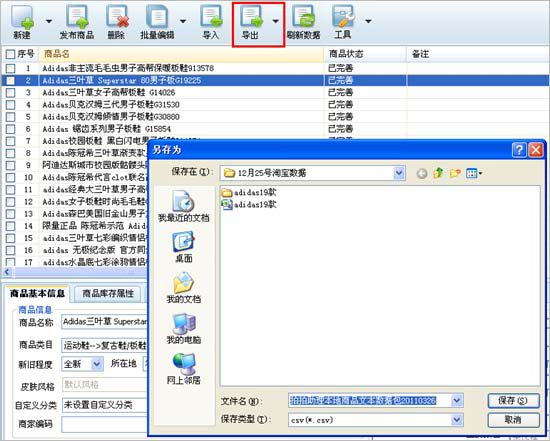The image size is (550, 441).
Task: Click the 商家编码 merchant code field
Action: [x=104, y=424]
